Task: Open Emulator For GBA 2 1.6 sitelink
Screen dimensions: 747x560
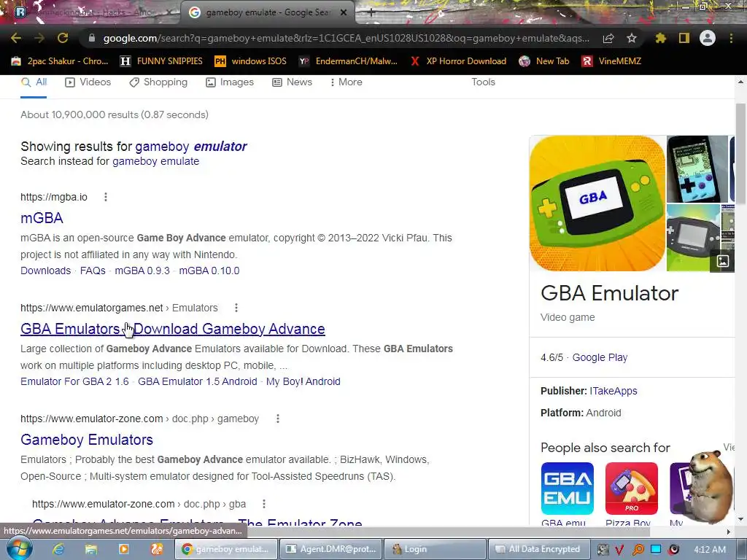Action: coord(75,381)
